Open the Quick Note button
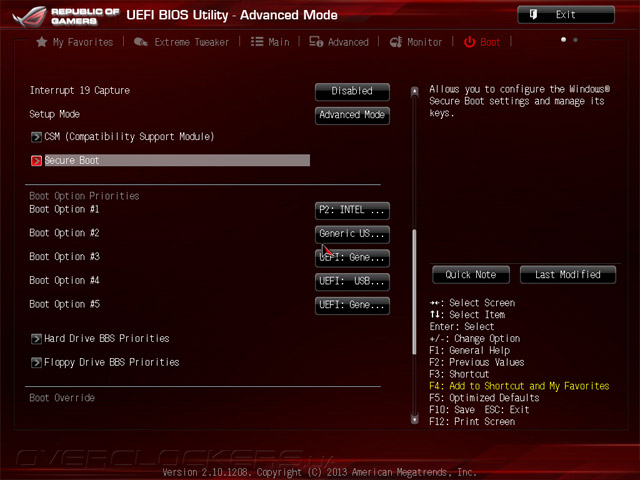This screenshot has width=640, height=480. 471,275
